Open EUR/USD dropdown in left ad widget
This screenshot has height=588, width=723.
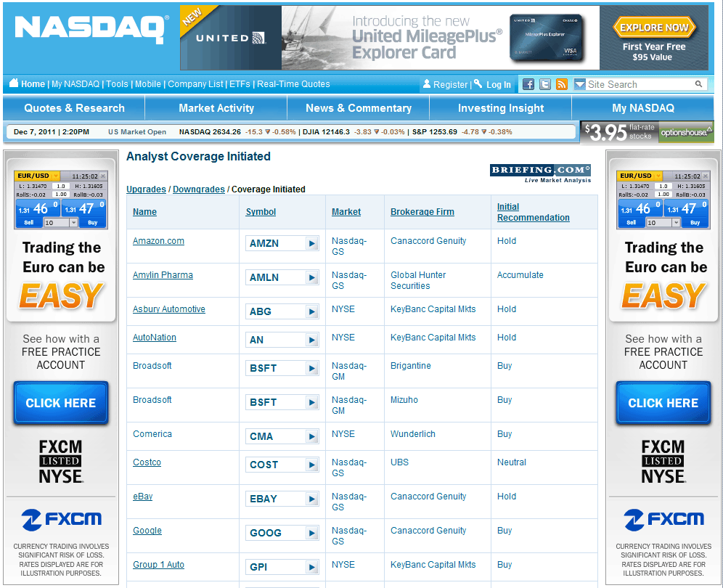pos(56,176)
